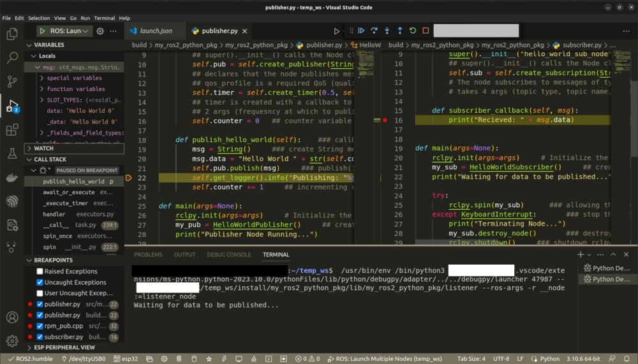
Task: Switch to the DEBUG CONSOLE tab
Action: coord(229,254)
